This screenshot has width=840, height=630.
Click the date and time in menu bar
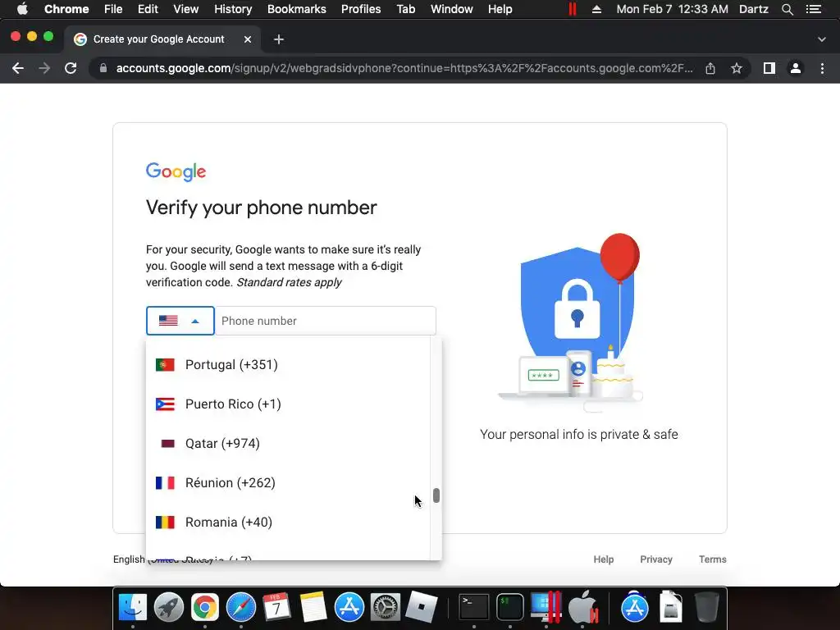[x=673, y=9]
